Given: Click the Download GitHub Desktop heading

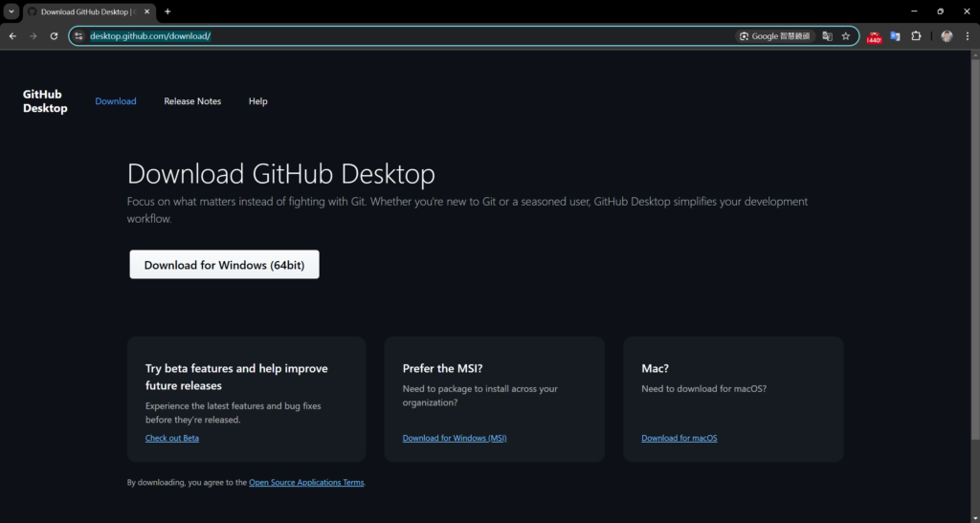Looking at the screenshot, I should click(x=280, y=173).
